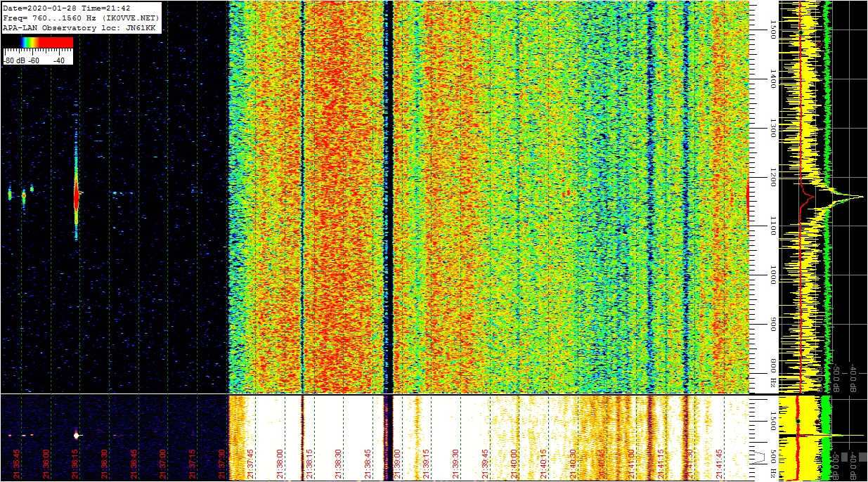Click the -50.0 dB label of the upper spectrum plot
The width and height of the screenshot is (868, 482).
(836, 377)
